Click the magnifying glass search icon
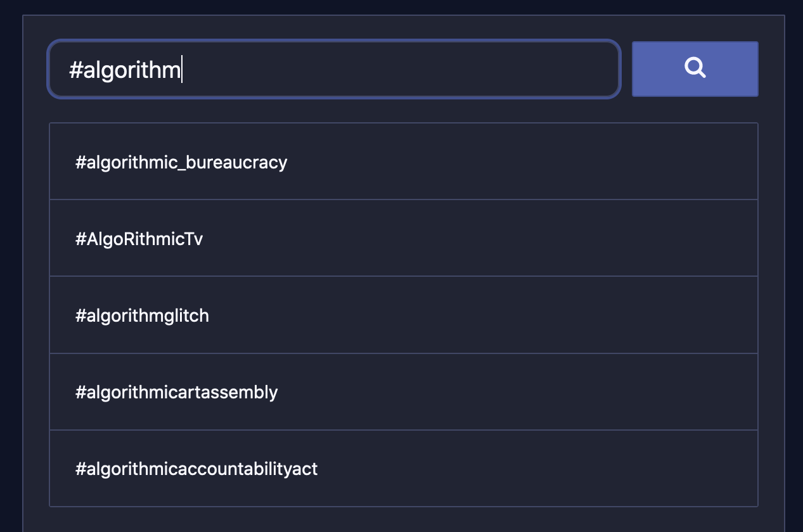This screenshot has width=803, height=532. (695, 68)
